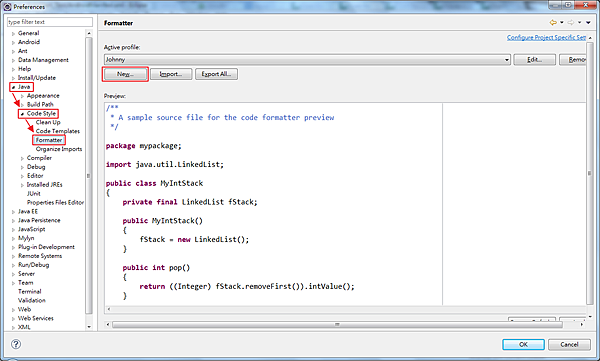
Task: Open the Formatter page view menu triangle
Action: (x=588, y=23)
